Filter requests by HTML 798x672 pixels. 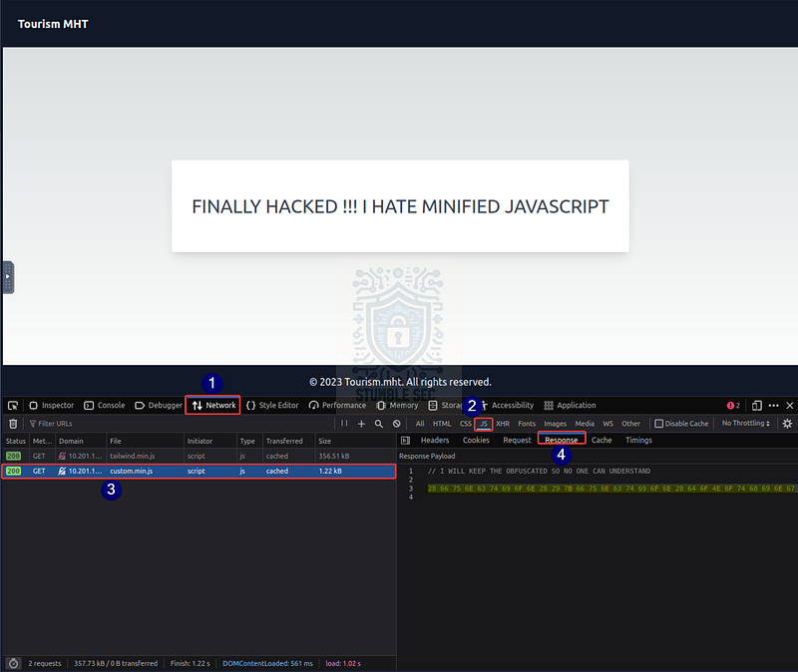point(442,424)
